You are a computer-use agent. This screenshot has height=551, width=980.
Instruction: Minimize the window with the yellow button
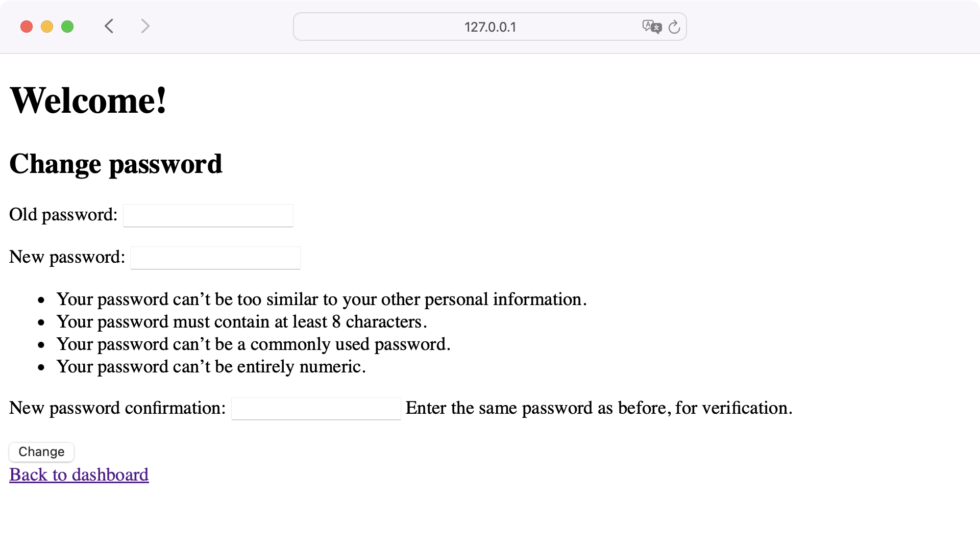click(x=47, y=26)
